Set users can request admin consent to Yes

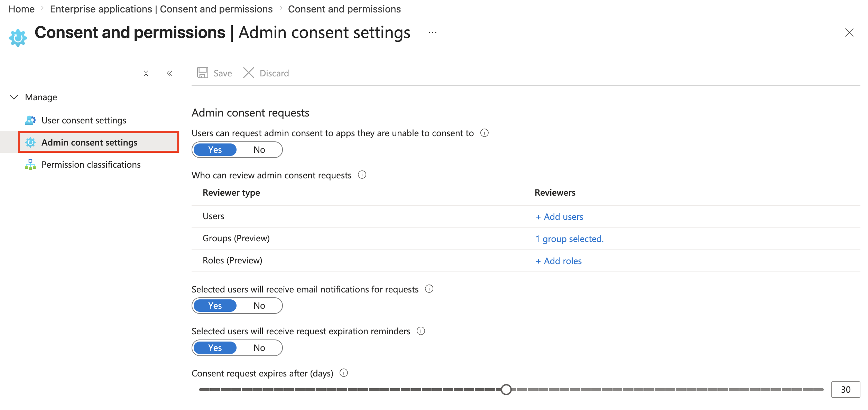pyautogui.click(x=215, y=150)
